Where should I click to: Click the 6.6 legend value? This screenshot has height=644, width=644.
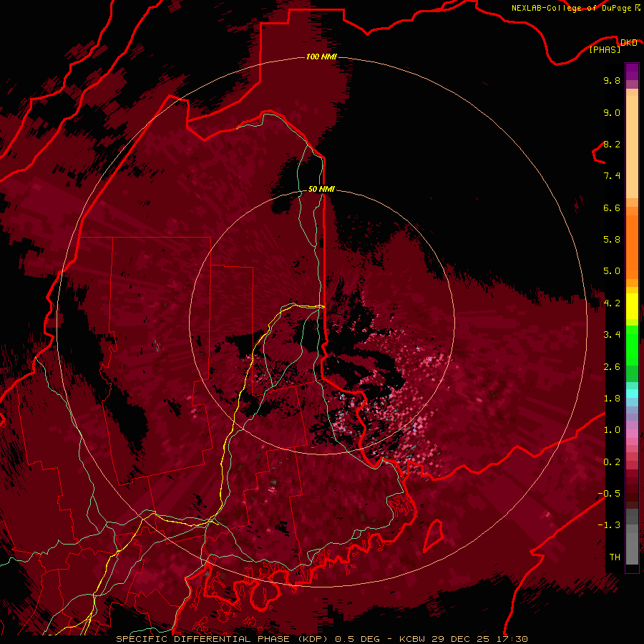[612, 208]
